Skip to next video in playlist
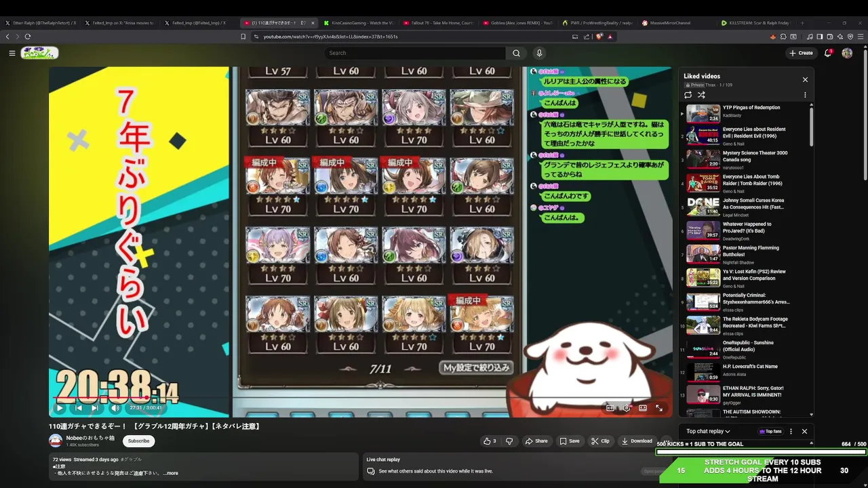Screen dimensions: 868x488 point(95,408)
